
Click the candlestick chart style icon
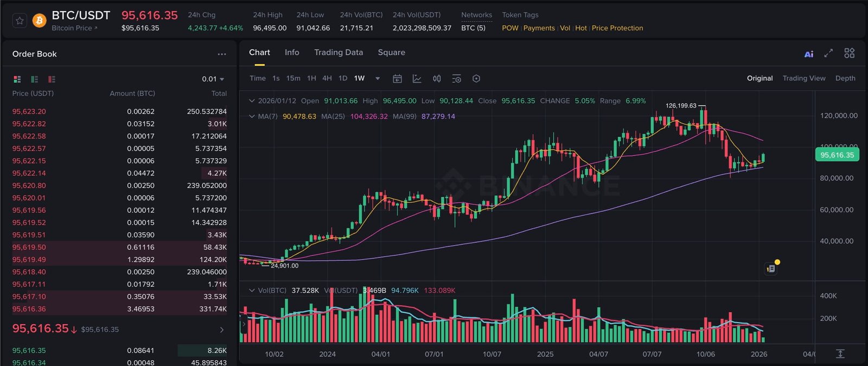(437, 79)
